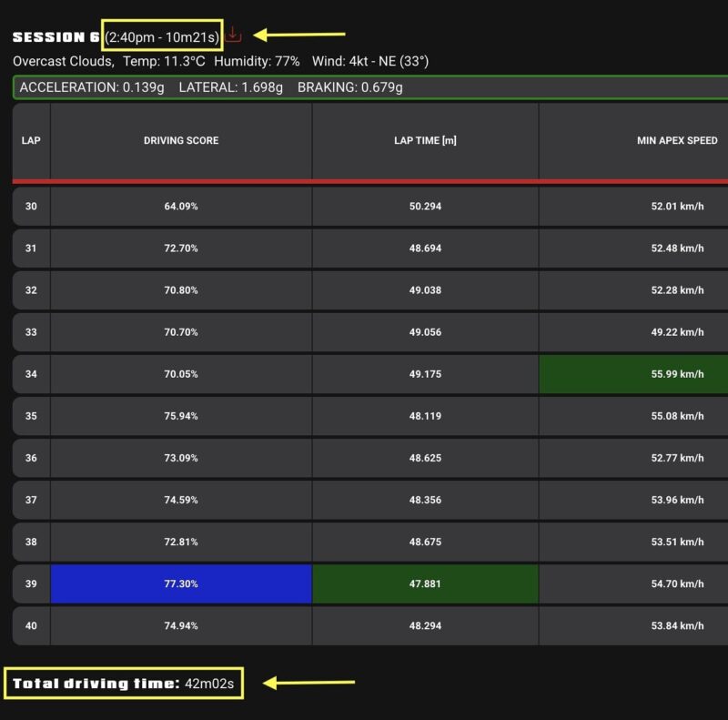728x720 pixels.
Task: Click the green 55.99 km/h apex speed cell
Action: [633, 374]
